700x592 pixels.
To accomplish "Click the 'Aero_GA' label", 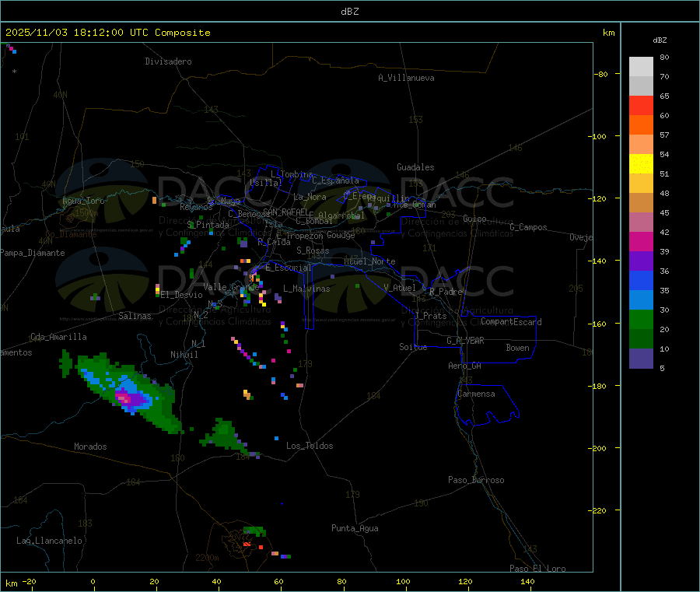I will click(x=465, y=366).
